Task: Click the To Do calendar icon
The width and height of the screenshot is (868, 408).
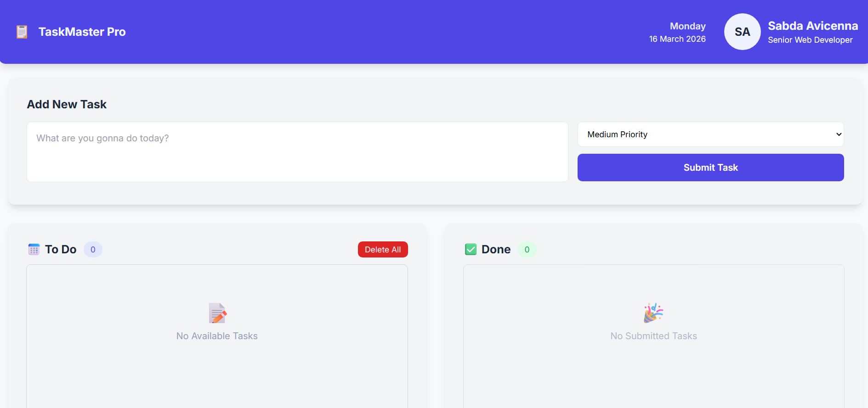Action: (x=34, y=249)
